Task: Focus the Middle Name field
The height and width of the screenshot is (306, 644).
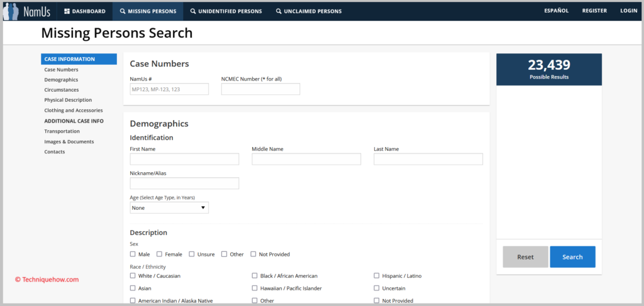Action: click(x=306, y=159)
